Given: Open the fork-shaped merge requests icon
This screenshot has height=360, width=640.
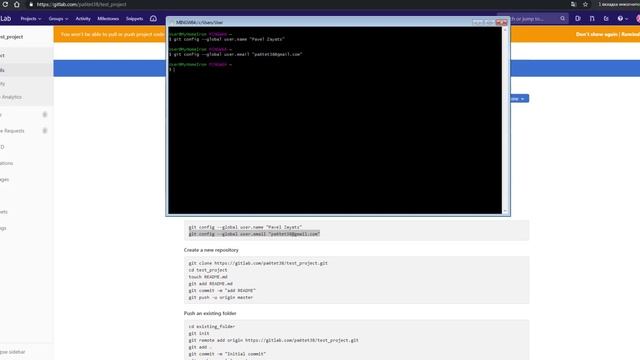Looking at the screenshot, I should 592,18.
